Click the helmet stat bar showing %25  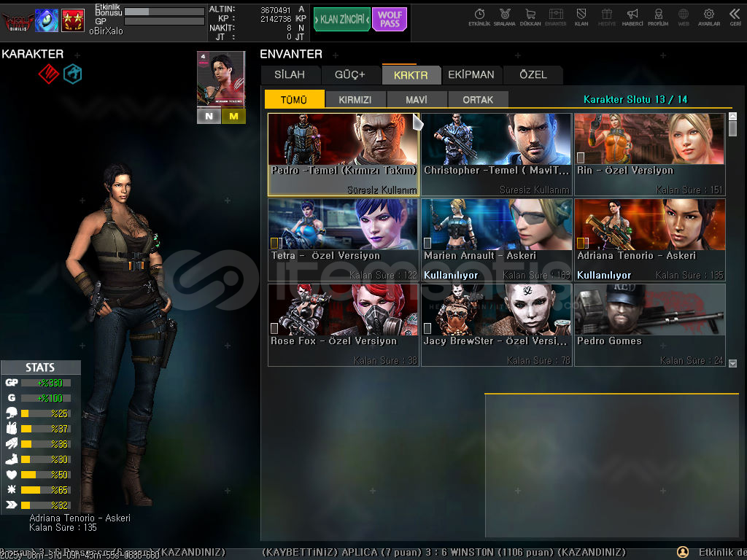pyautogui.click(x=46, y=413)
